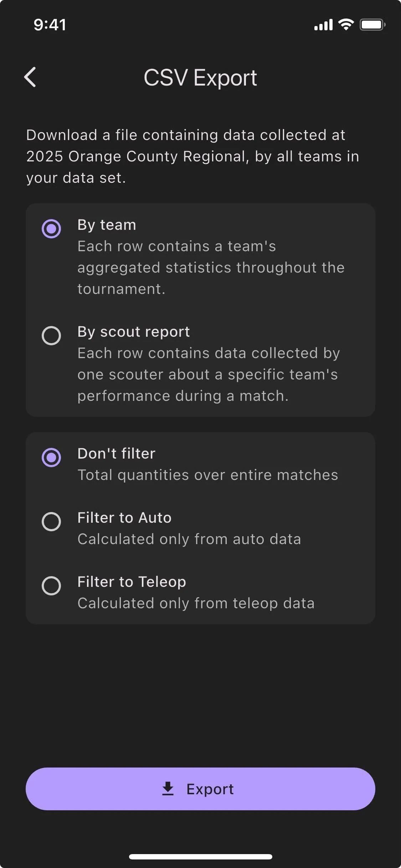Select the By team radio button
This screenshot has width=401, height=868.
[51, 228]
